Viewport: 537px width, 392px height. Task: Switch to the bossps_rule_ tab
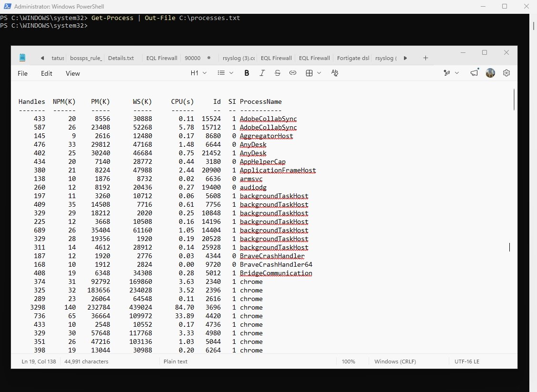pyautogui.click(x=86, y=58)
